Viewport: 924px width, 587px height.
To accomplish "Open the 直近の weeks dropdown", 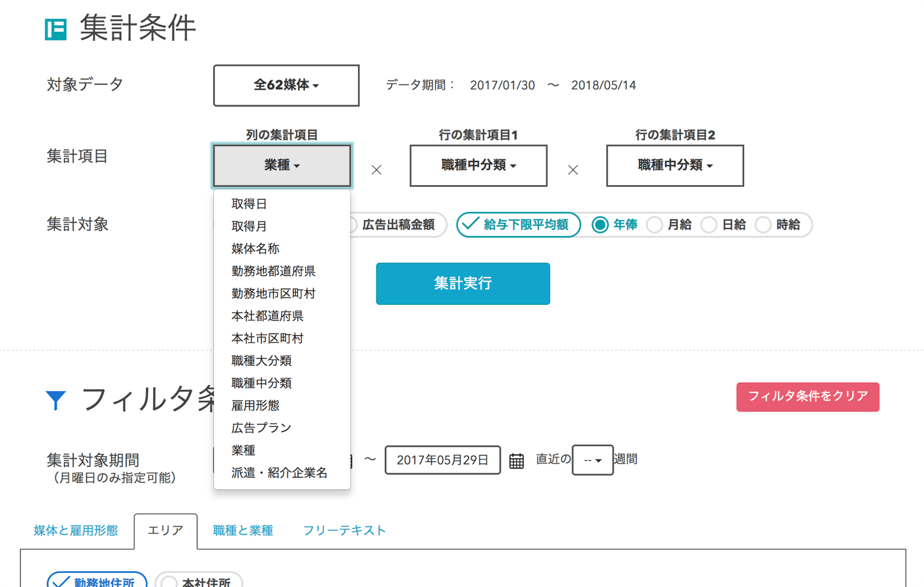I will [x=593, y=460].
